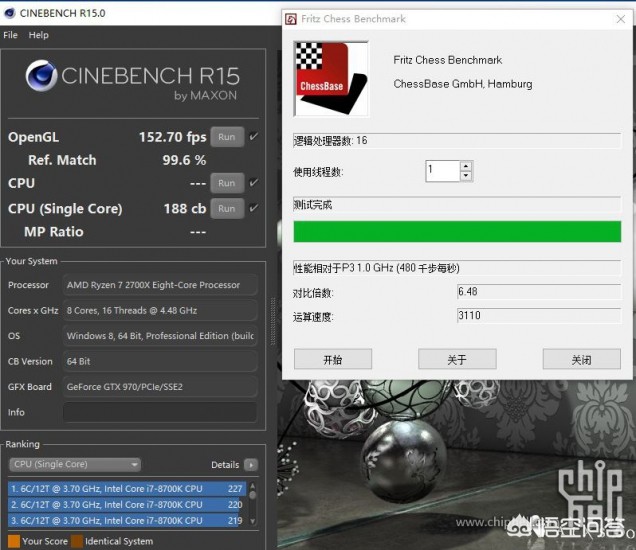Viewport: 636px width, 550px height.
Task: Open the File menu in Cinebench
Action: 10,35
